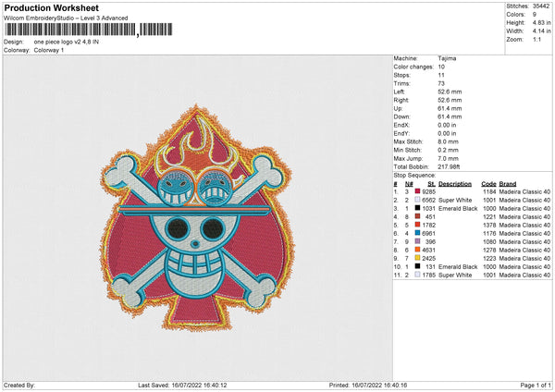Click the 'Right:' label
Viewport: 555px width, 392px height.
click(x=401, y=100)
